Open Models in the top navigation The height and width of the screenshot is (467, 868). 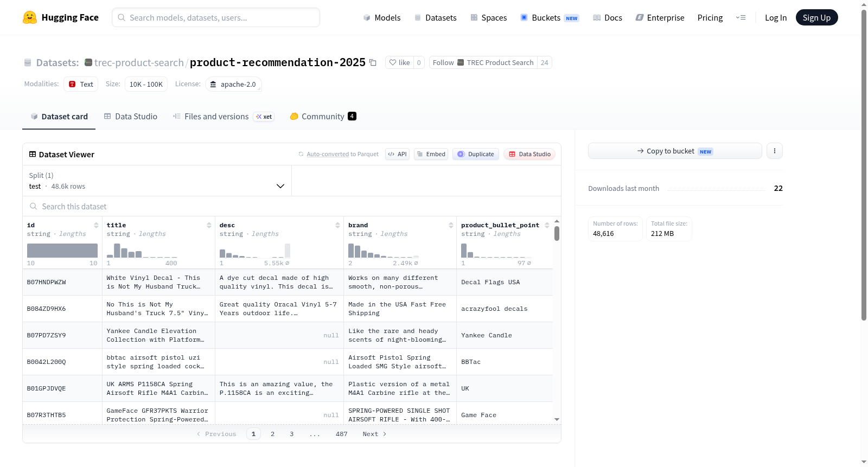[x=382, y=17]
